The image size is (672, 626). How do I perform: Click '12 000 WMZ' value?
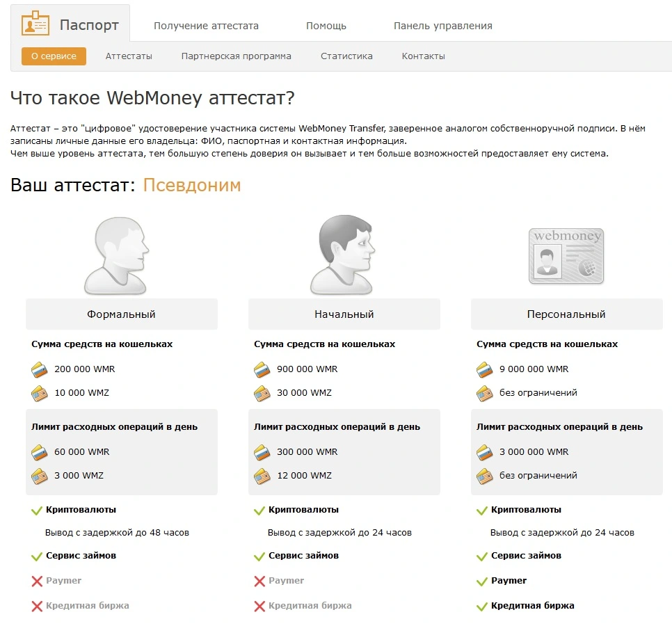coord(304,475)
